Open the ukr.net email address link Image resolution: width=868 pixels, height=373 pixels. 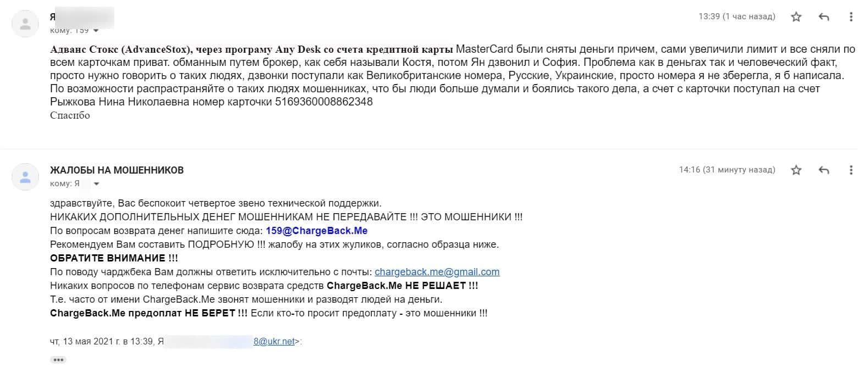coord(274,341)
